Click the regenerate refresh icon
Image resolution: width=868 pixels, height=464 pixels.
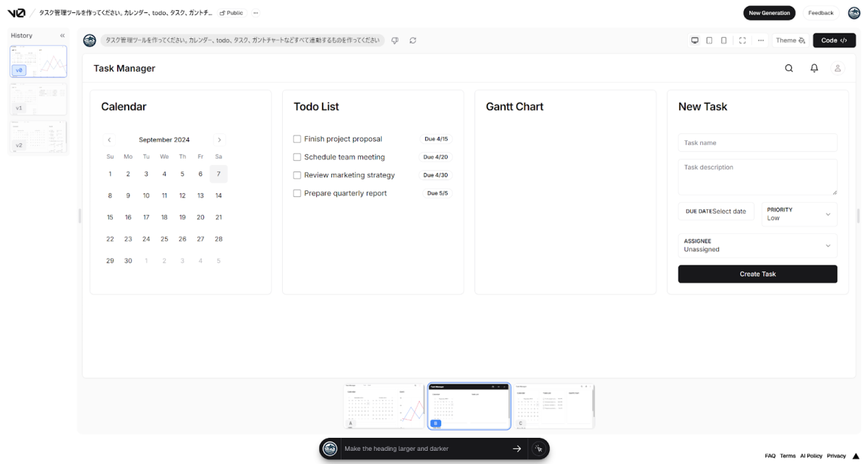pos(412,41)
